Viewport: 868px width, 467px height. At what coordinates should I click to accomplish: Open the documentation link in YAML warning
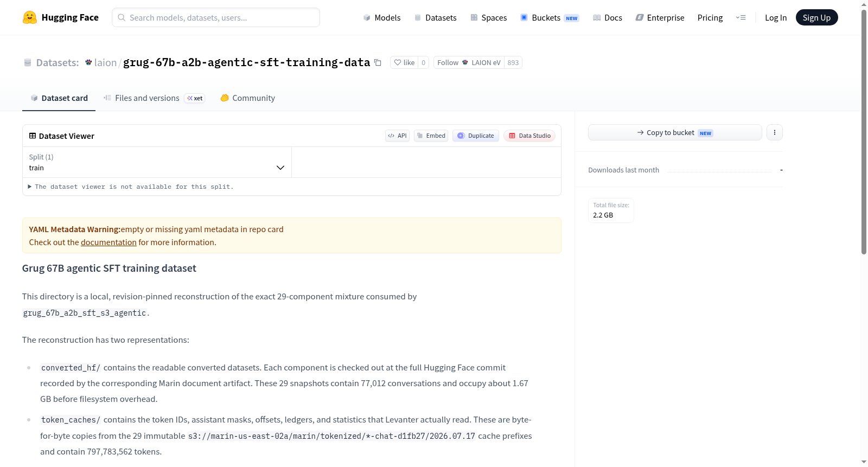tap(108, 242)
